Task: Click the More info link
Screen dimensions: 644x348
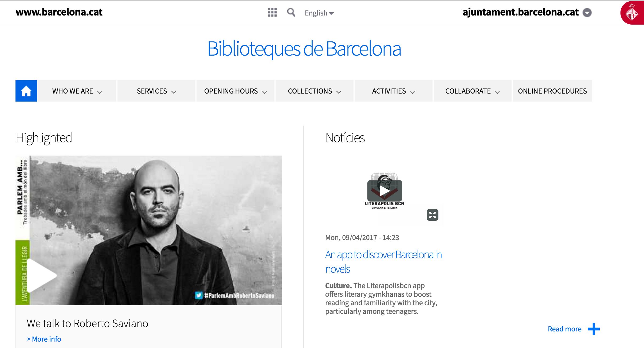Action: tap(44, 339)
